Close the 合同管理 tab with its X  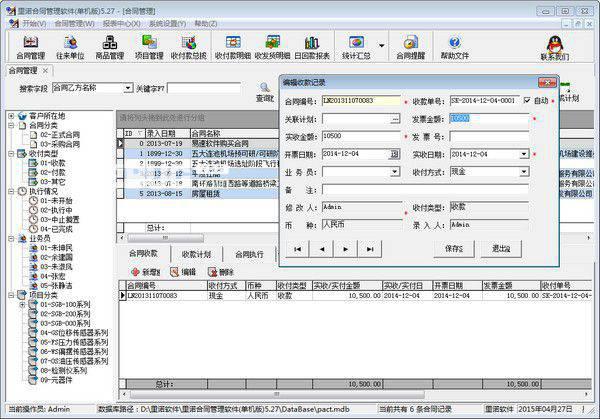[x=45, y=71]
